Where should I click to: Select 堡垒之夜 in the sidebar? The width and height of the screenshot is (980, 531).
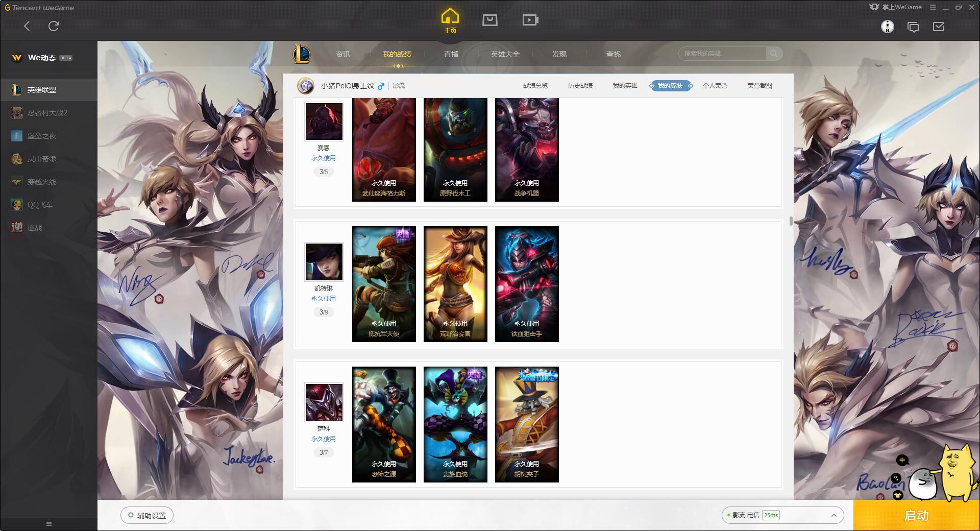[48, 136]
